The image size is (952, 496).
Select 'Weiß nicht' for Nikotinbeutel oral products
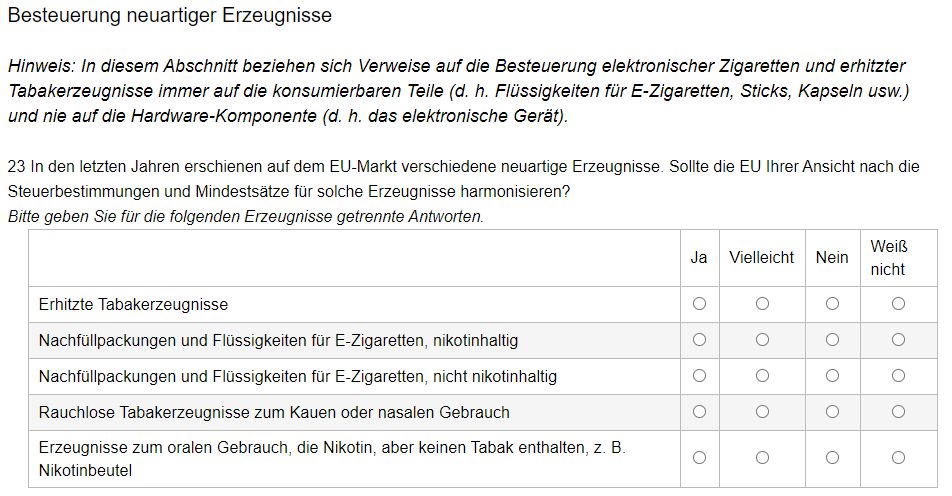(898, 458)
